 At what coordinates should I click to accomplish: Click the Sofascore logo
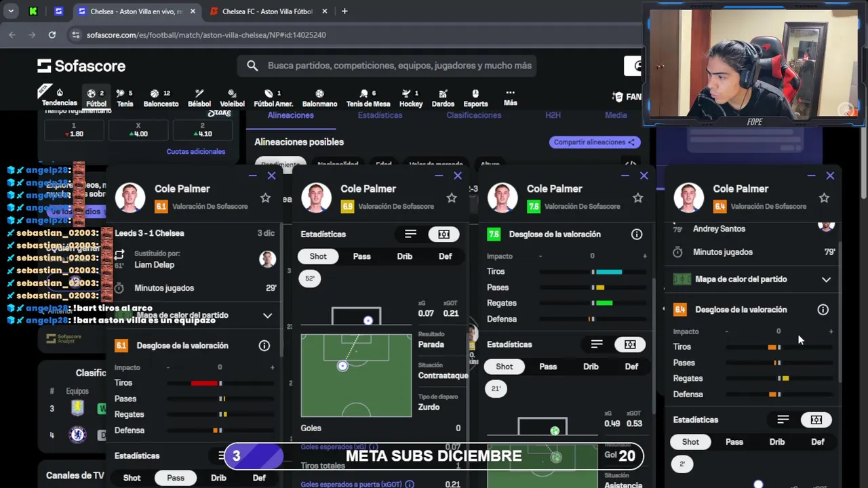click(81, 66)
